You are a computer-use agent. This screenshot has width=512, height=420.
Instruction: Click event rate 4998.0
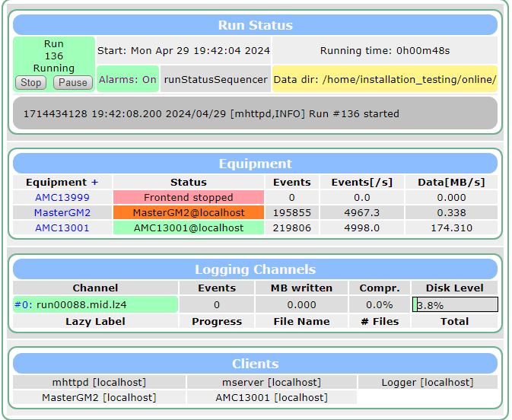pyautogui.click(x=362, y=228)
